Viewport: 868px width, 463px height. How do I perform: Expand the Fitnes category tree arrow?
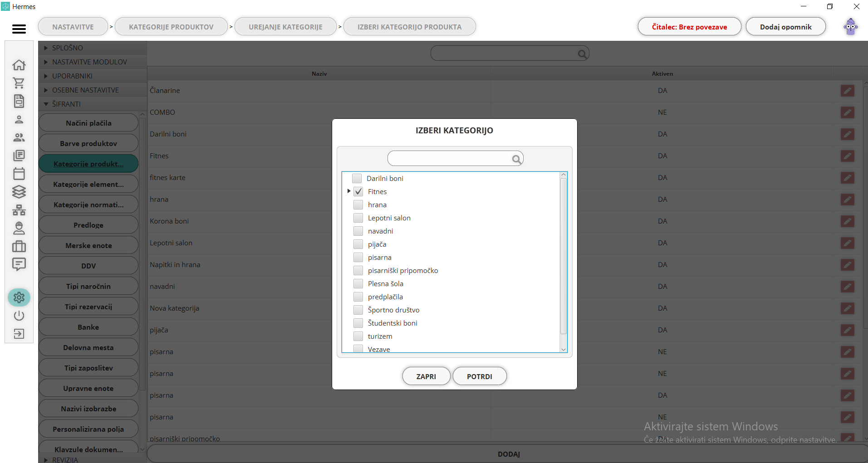348,191
